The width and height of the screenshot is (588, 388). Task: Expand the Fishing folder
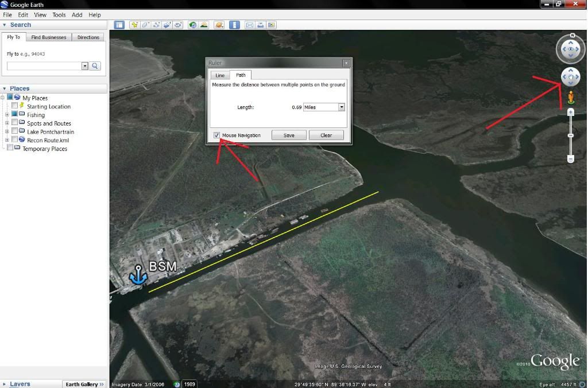(7, 115)
